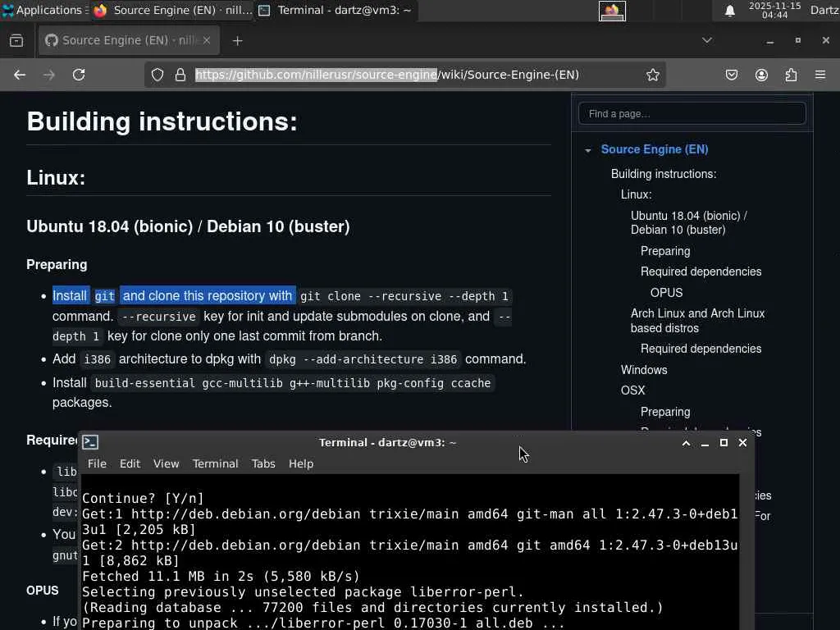Viewport: 840px width, 630px height.
Task: Open Required dependencies under Arch Linux in sidebar
Action: click(701, 349)
